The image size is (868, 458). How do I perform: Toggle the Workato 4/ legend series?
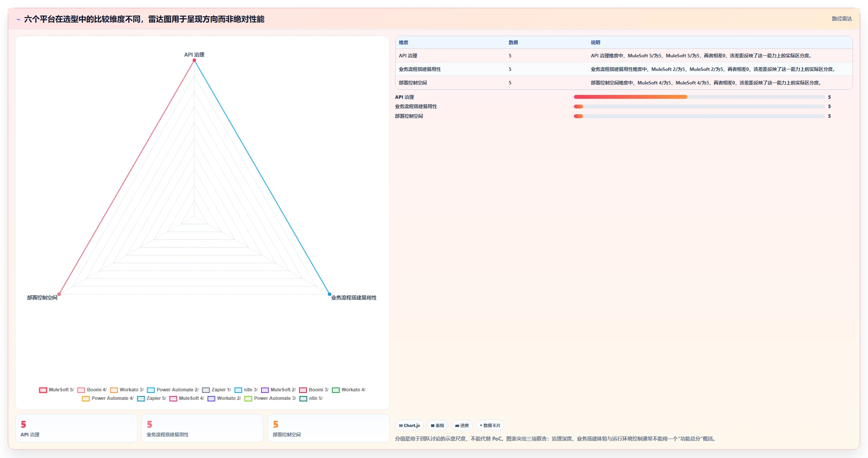349,390
